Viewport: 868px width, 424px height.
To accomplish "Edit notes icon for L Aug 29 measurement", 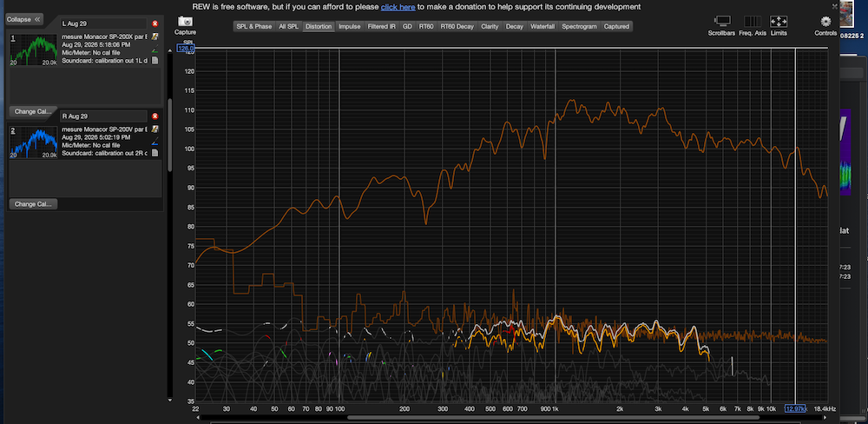I will (155, 37).
